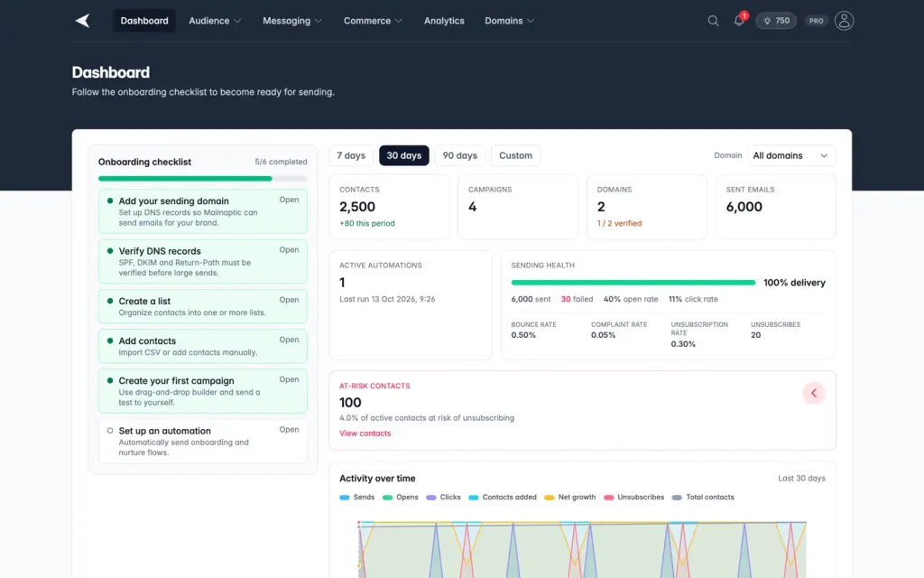Image resolution: width=924 pixels, height=578 pixels.
Task: Open the user profile avatar
Action: pyautogui.click(x=844, y=21)
